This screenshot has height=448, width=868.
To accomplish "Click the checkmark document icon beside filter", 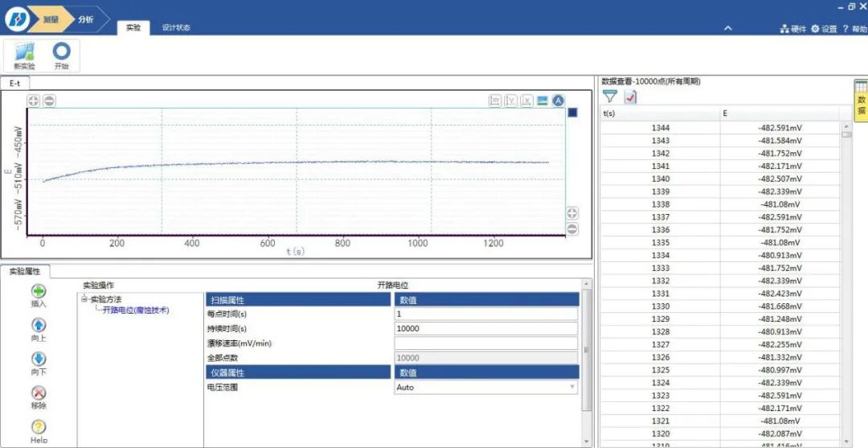I will coord(631,97).
